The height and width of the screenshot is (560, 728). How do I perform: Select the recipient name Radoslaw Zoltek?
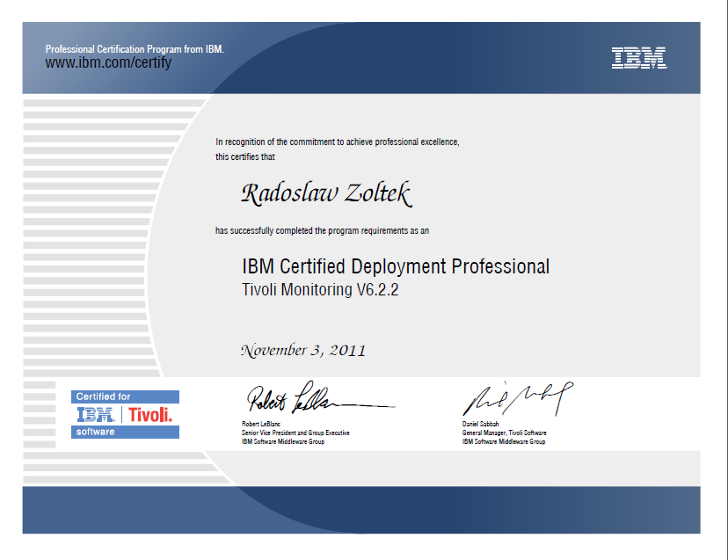pos(325,193)
